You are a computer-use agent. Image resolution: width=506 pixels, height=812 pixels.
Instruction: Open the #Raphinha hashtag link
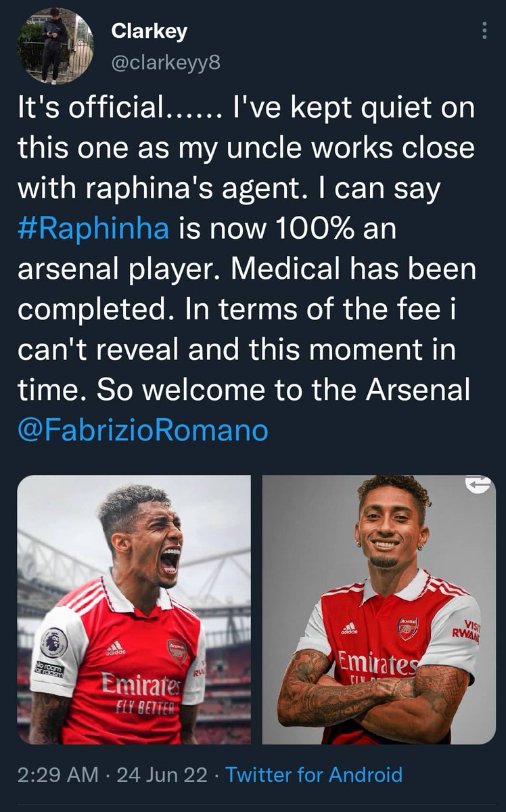[x=94, y=228]
